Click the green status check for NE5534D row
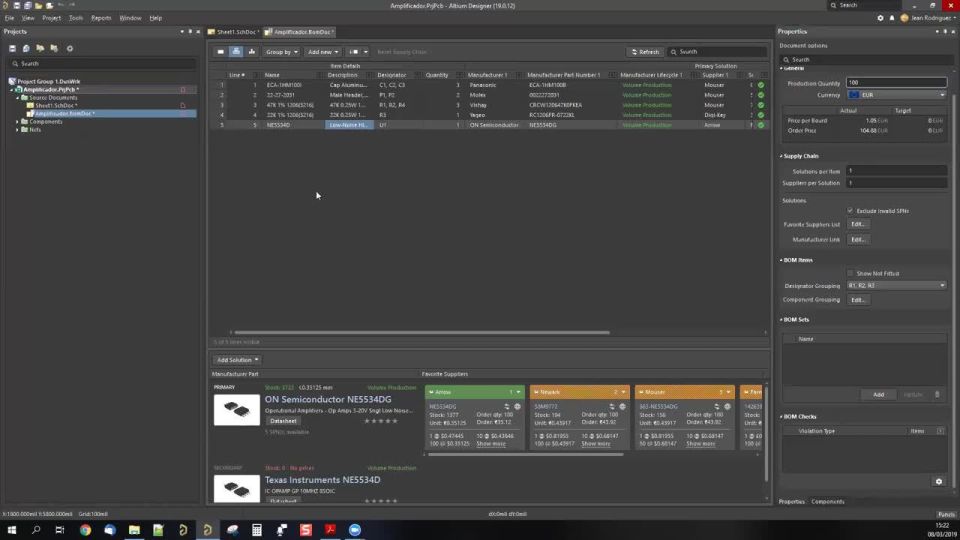 (761, 125)
